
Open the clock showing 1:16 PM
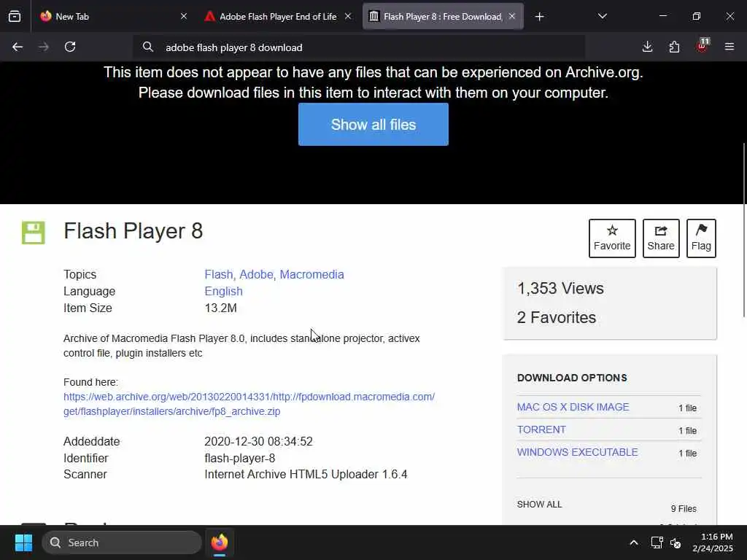point(713,542)
